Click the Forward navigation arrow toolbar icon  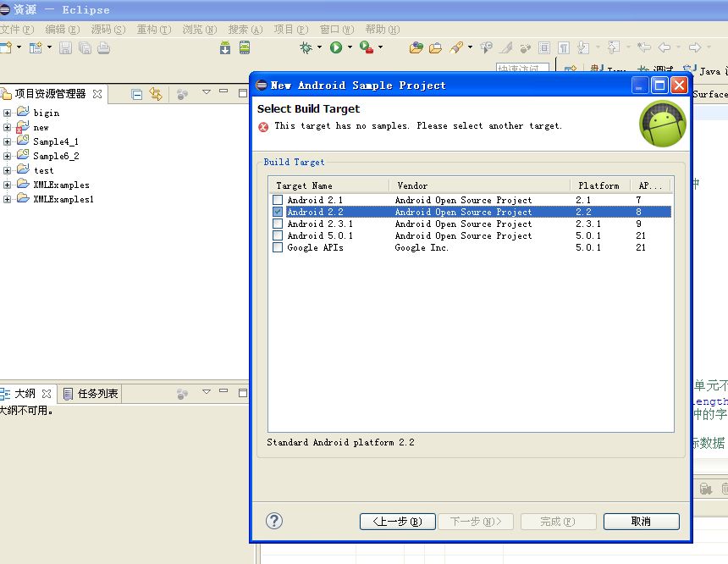[x=695, y=47]
